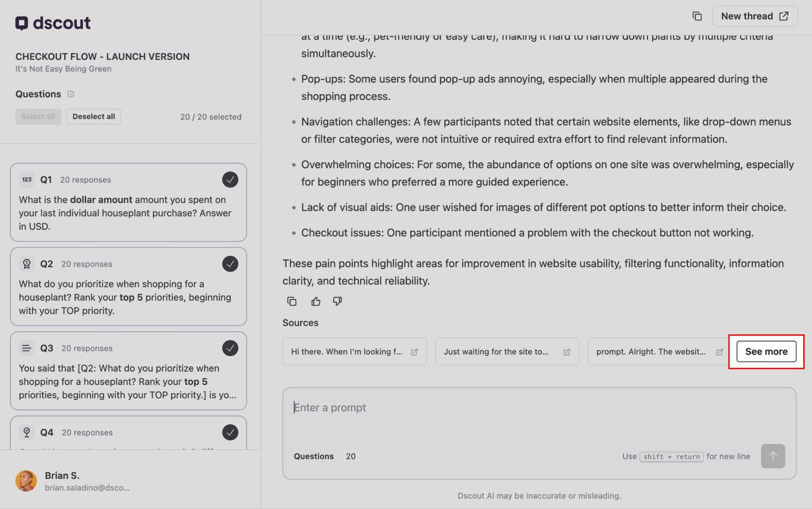812x509 pixels.
Task: Click the dscout logo
Action: pyautogui.click(x=53, y=23)
